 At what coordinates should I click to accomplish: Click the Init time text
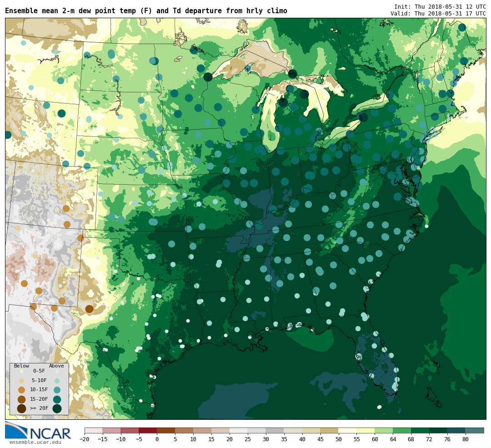(440, 7)
